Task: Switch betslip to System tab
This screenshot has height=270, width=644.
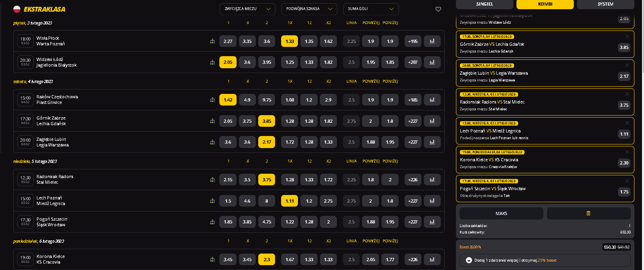Action: coord(606,4)
